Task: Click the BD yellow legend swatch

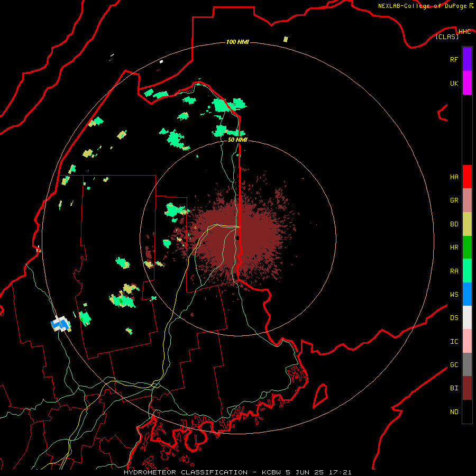Action: (x=467, y=224)
